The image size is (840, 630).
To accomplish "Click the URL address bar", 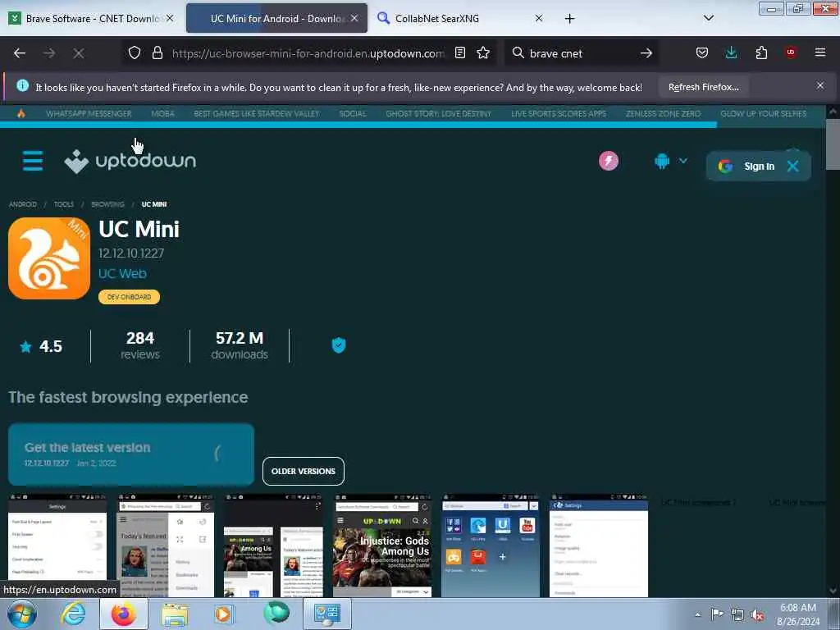I will 308,53.
